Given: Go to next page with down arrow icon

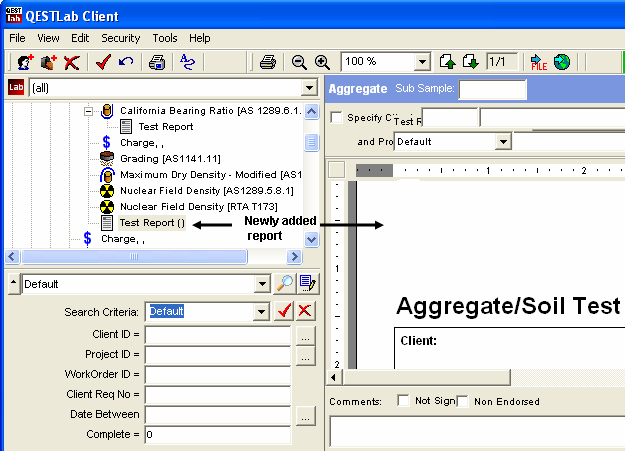Looking at the screenshot, I should tap(471, 62).
